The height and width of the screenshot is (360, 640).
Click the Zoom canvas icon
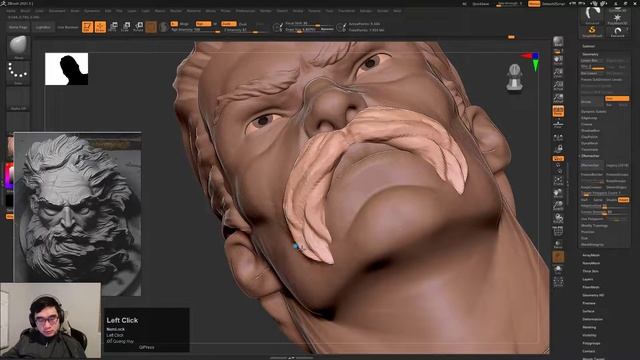click(x=558, y=73)
